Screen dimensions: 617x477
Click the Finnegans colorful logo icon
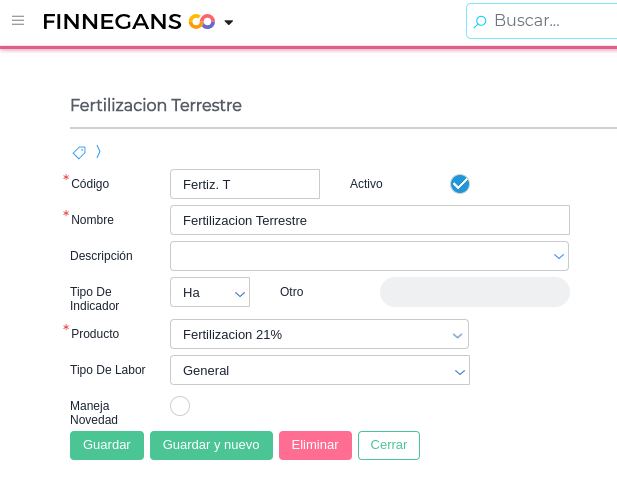tap(202, 21)
